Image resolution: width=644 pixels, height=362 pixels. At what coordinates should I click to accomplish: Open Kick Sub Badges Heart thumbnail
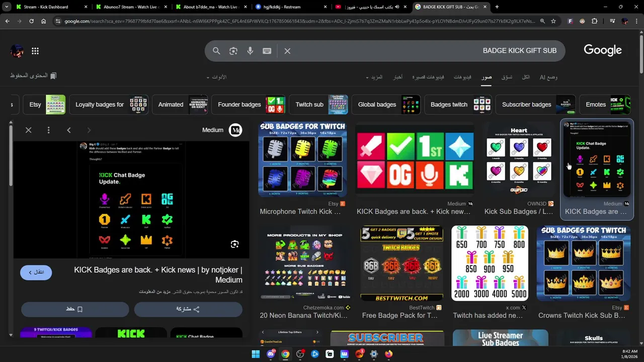click(x=518, y=159)
